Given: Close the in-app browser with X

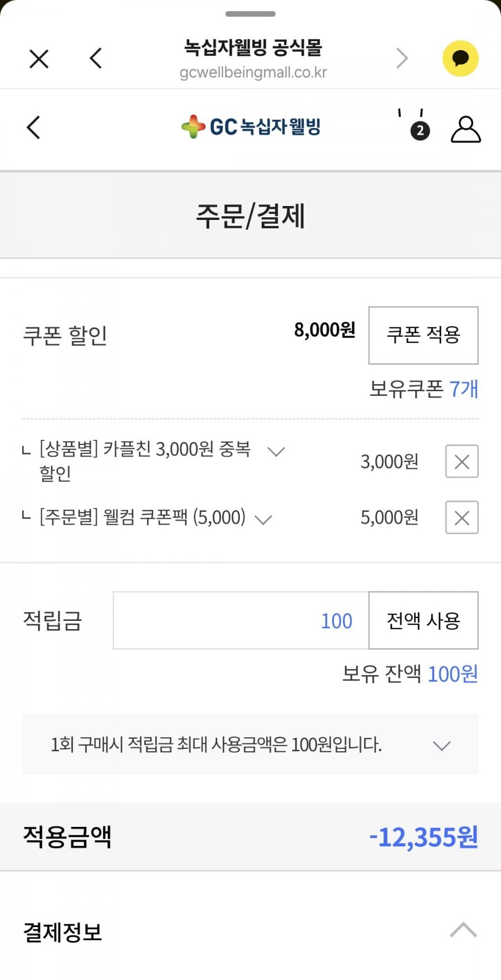Looking at the screenshot, I should point(39,58).
